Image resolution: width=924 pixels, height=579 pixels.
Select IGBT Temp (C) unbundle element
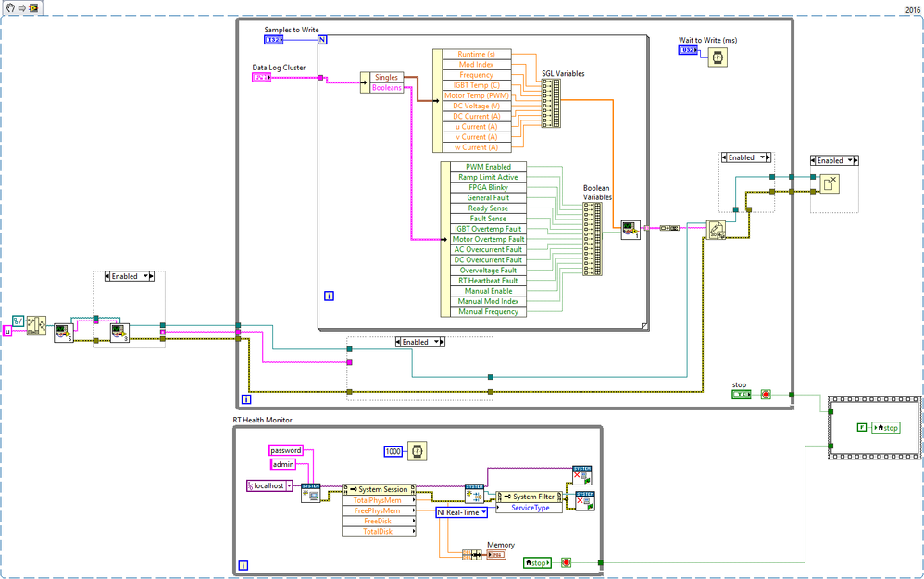click(476, 85)
